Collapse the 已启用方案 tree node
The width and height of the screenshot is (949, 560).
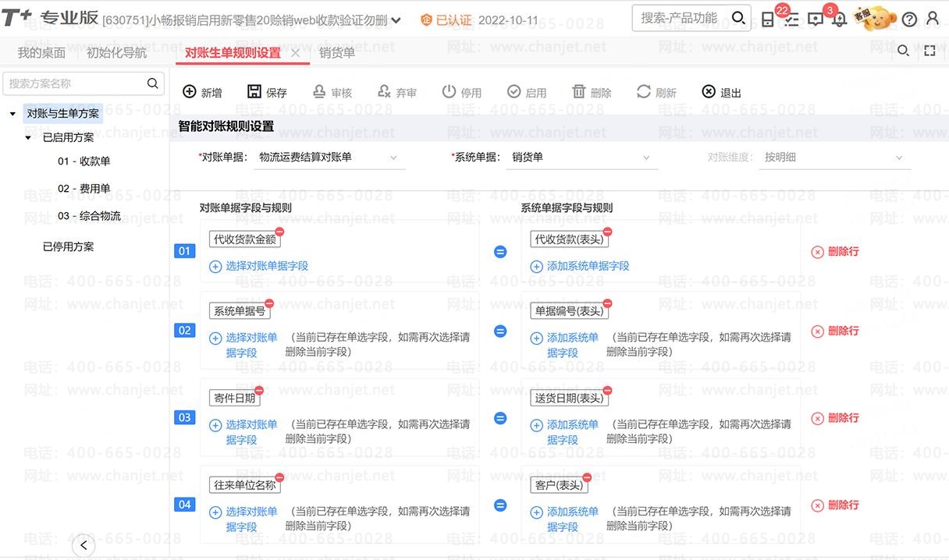28,137
